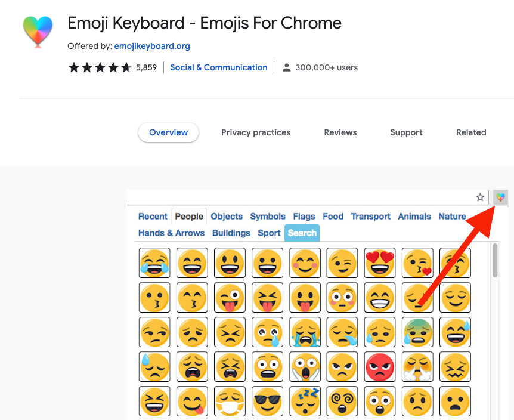Click the rainbow heart extension logo
Screen dimensions: 514x420
tap(38, 32)
